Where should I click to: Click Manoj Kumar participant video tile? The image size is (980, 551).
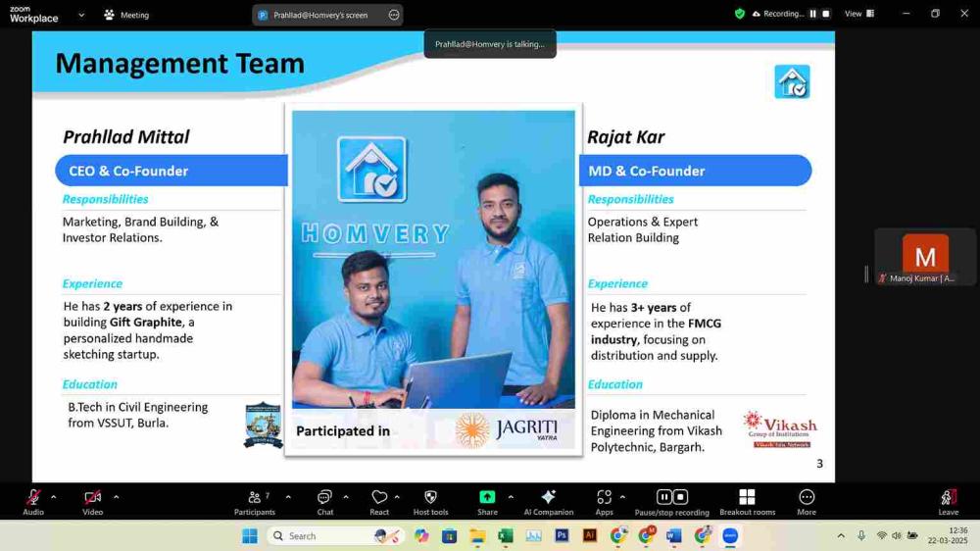click(x=925, y=258)
